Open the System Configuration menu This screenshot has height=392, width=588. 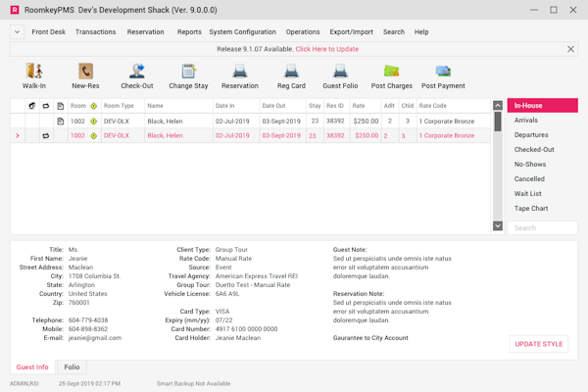[242, 31]
